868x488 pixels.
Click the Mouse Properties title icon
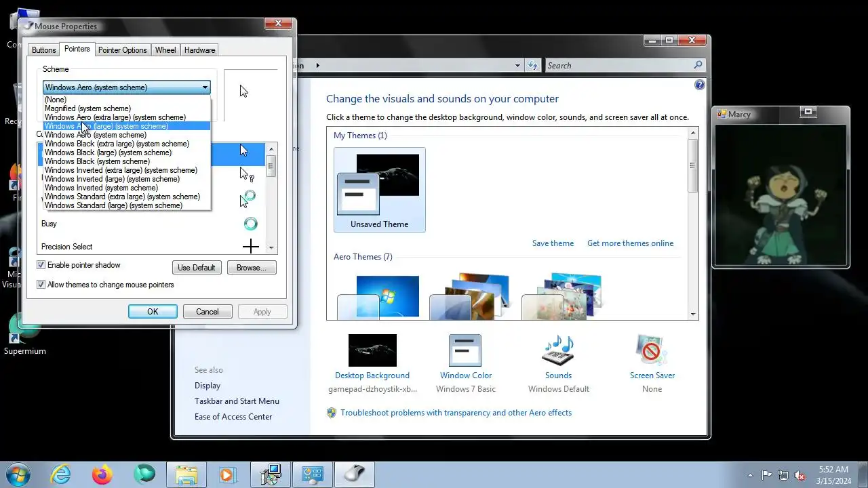pos(28,26)
